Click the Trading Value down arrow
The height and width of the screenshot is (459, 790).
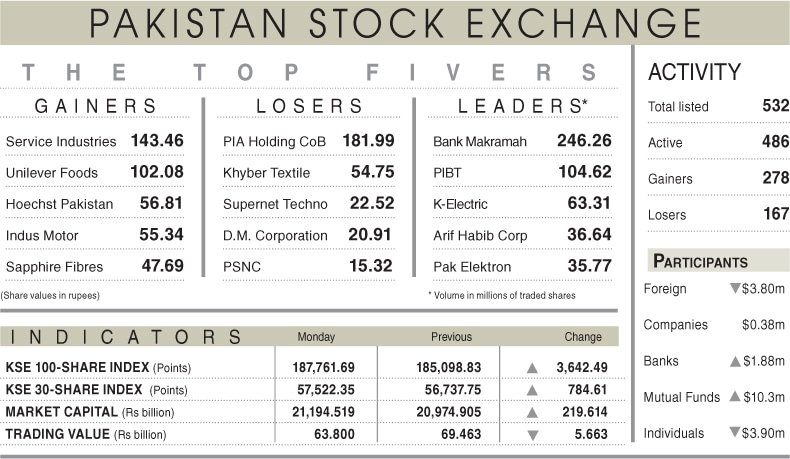(532, 435)
